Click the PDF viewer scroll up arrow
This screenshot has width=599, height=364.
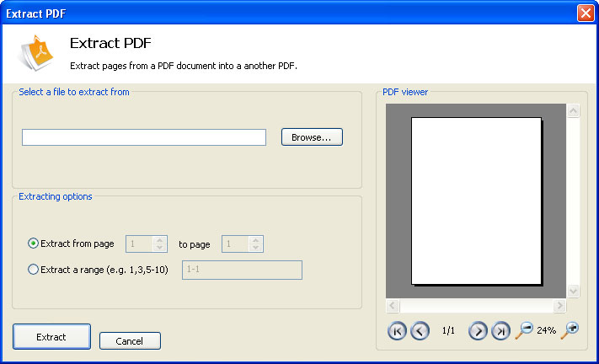tap(573, 110)
